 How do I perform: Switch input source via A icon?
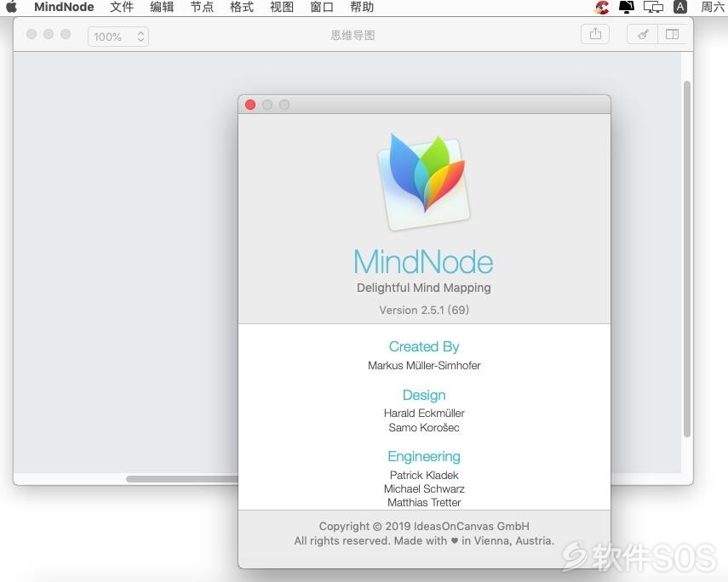click(x=680, y=7)
